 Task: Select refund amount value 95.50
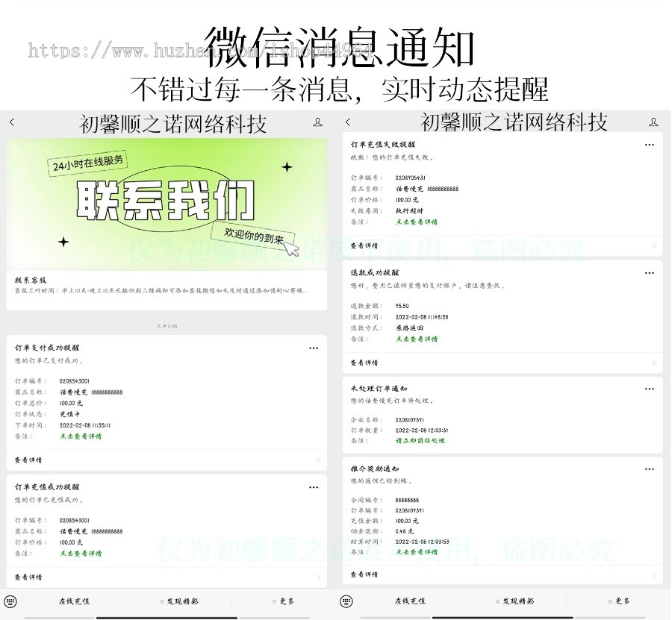pos(402,306)
